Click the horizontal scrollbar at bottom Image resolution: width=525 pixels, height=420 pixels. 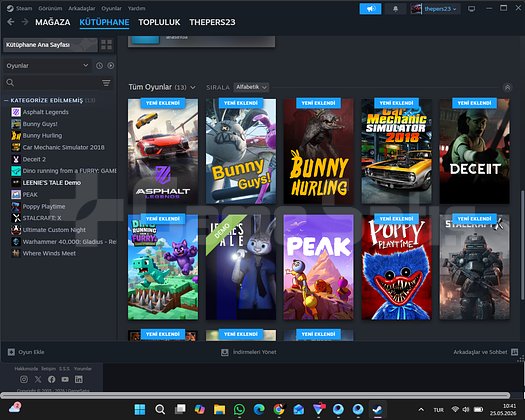coord(255,396)
